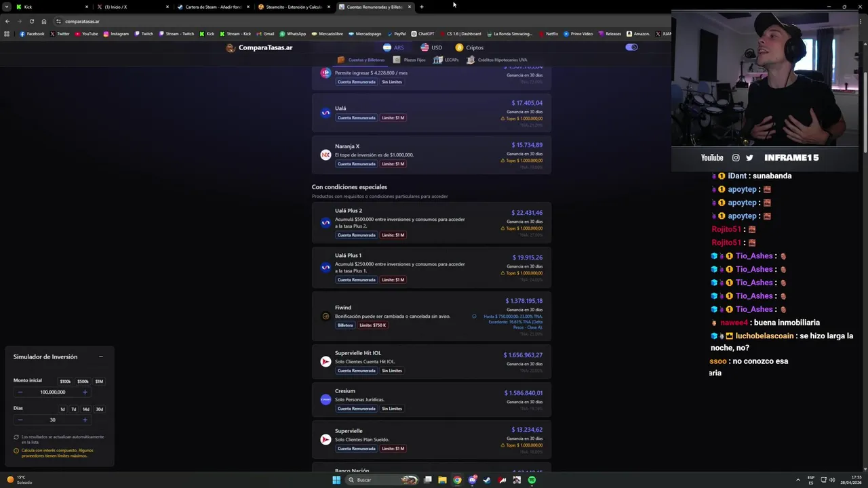Open the Gmail bookmark
Screen dimensions: 868x488
coord(265,34)
